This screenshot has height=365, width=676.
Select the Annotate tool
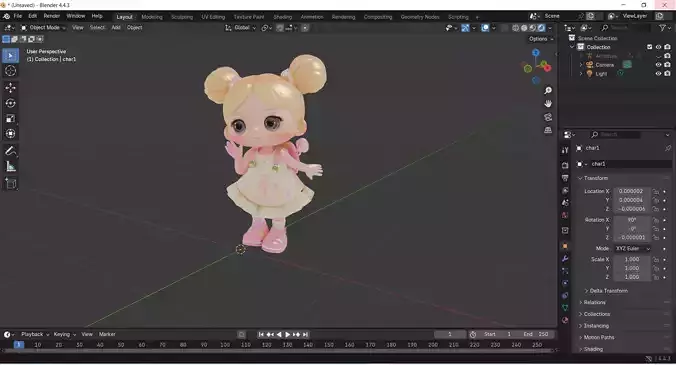10,151
